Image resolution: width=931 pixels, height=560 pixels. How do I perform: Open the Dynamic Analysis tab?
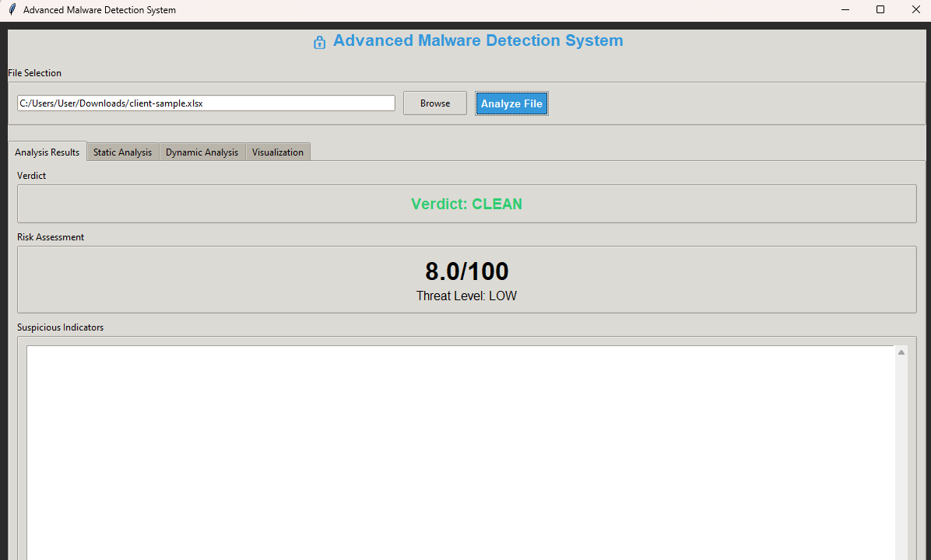click(202, 152)
